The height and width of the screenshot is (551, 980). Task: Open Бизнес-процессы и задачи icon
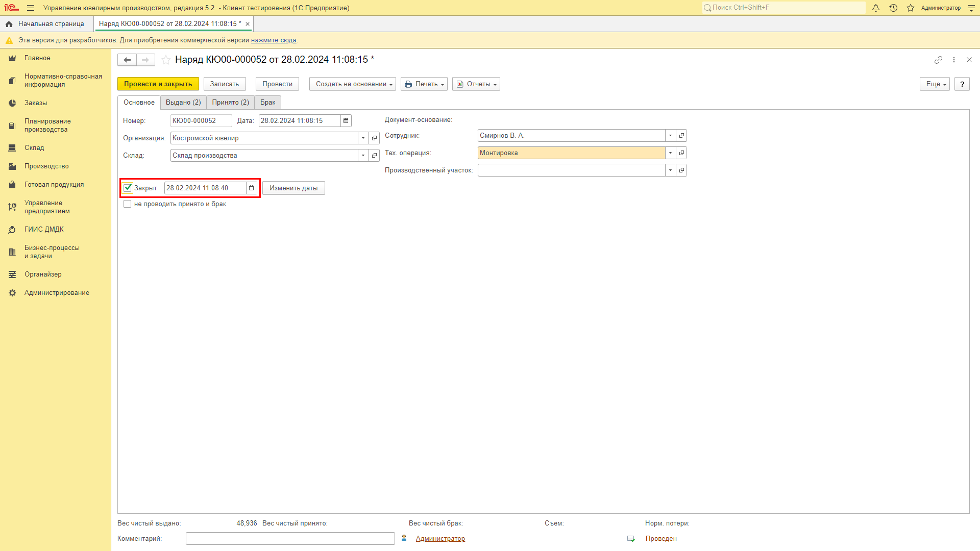click(x=12, y=252)
